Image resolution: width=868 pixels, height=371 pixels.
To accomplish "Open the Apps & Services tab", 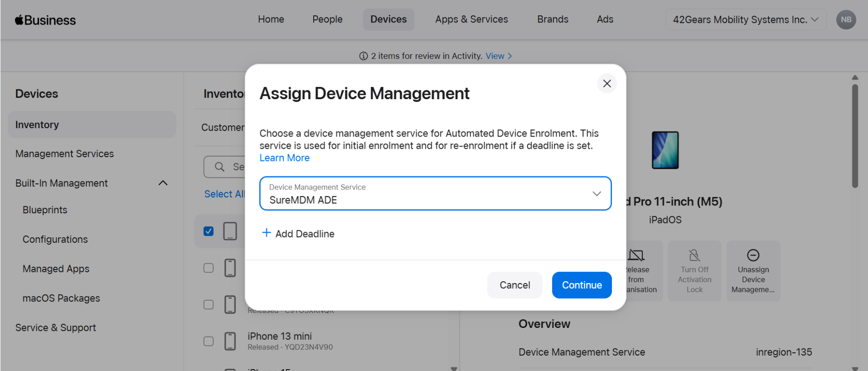I will [x=471, y=19].
